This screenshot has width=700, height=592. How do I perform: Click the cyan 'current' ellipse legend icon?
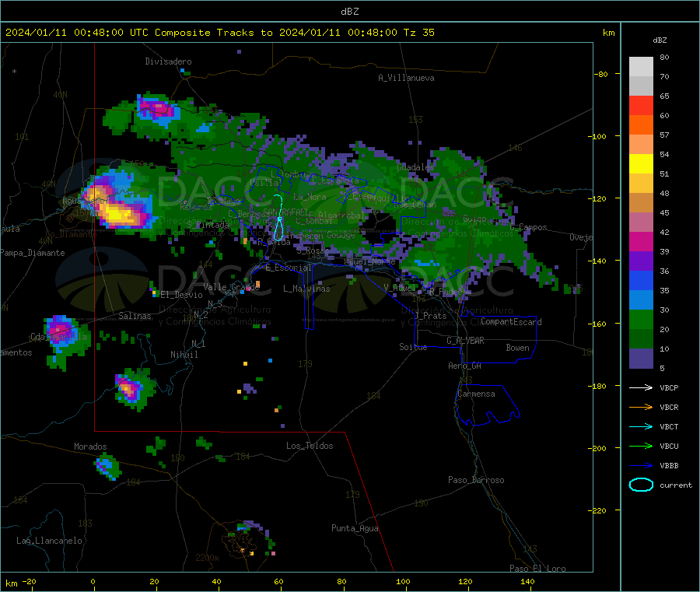point(641,485)
